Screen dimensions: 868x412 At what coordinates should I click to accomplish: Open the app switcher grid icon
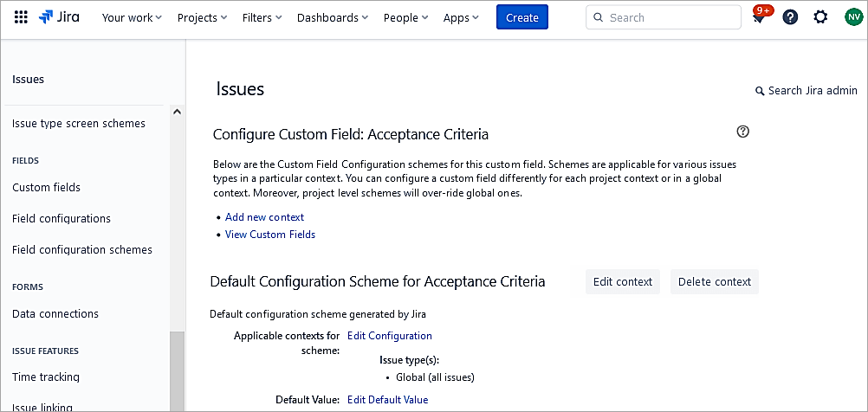coord(21,17)
